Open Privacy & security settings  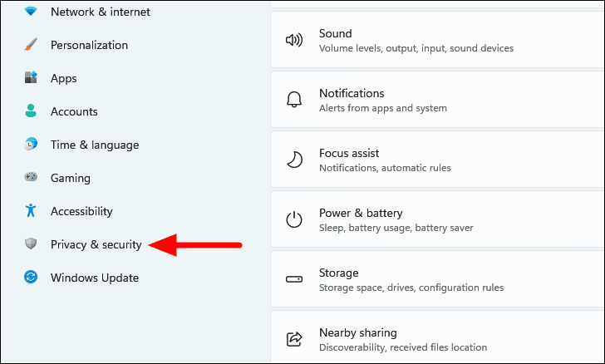[96, 244]
